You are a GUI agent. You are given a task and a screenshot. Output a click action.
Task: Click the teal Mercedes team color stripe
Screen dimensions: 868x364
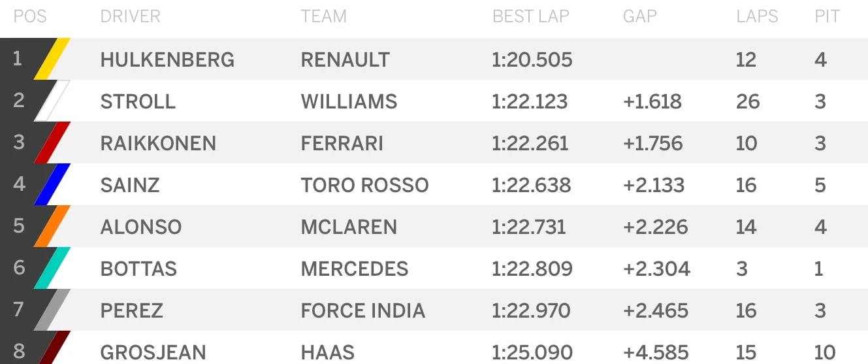52,269
